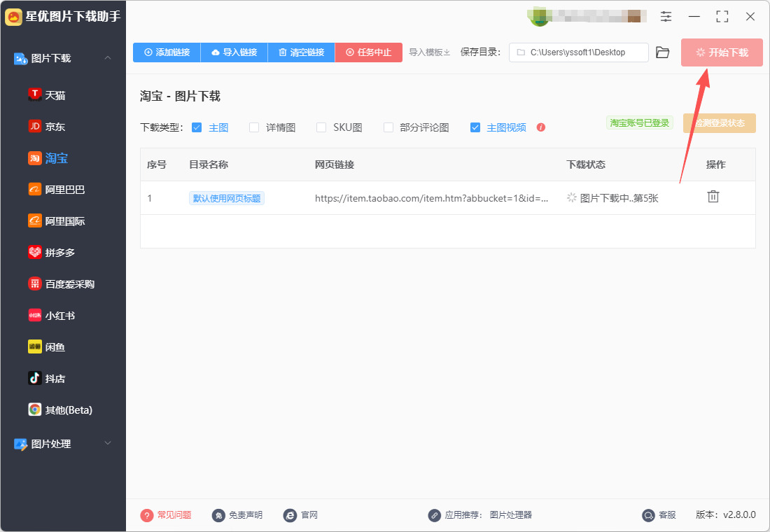This screenshot has width=770, height=532.
Task: Enable the 详情图 checkbox
Action: tap(254, 127)
